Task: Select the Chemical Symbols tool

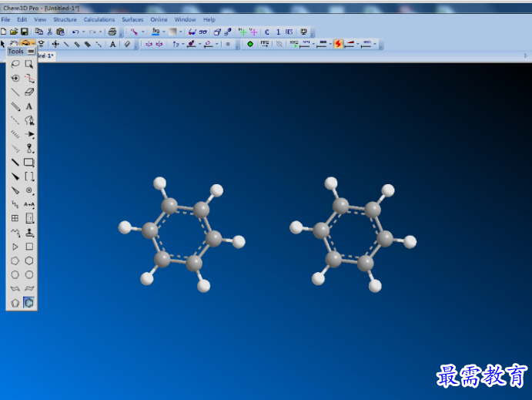Action: tap(29, 190)
